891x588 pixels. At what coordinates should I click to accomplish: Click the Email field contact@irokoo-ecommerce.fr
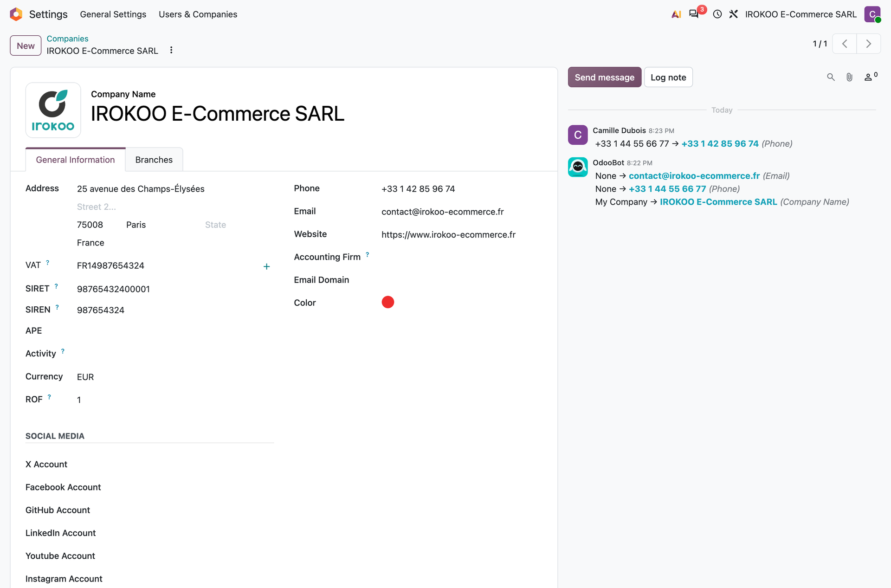coord(462,212)
